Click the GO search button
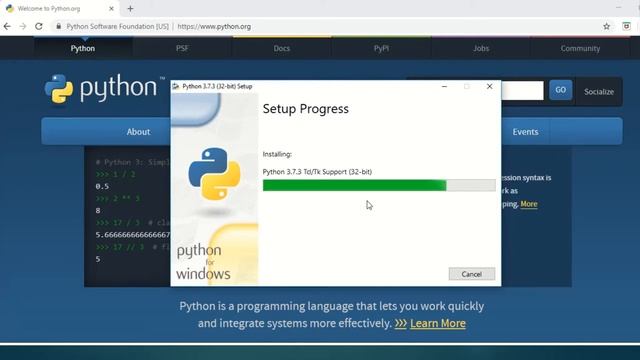This screenshot has width=640, height=360. coord(560,90)
